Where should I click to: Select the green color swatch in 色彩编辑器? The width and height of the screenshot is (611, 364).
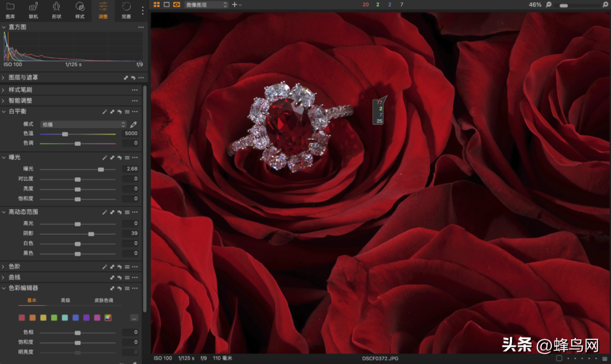click(x=54, y=318)
